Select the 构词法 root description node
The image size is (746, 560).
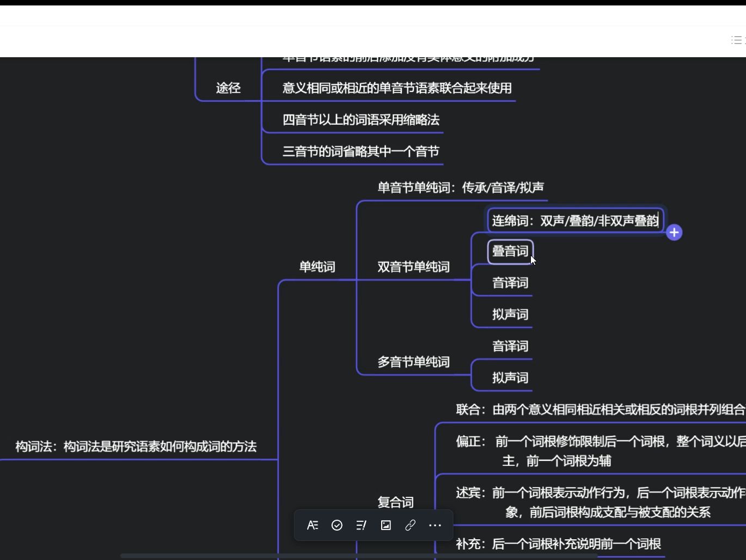click(x=136, y=446)
